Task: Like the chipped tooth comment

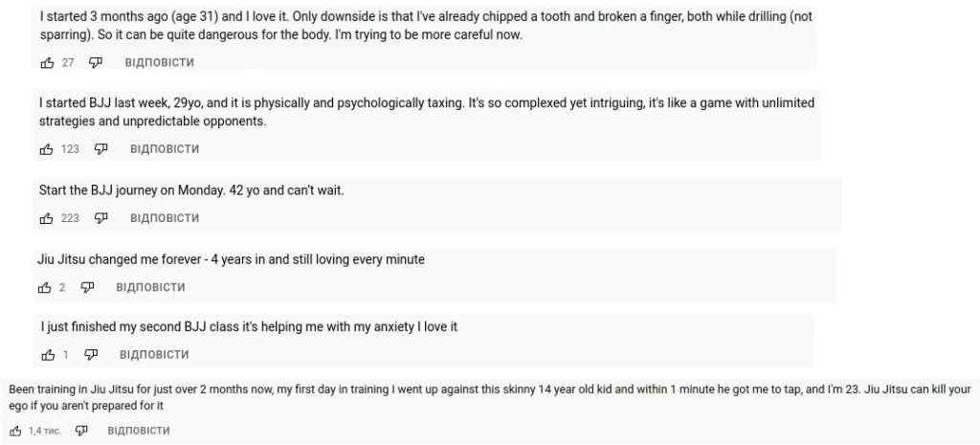Action: [48, 62]
